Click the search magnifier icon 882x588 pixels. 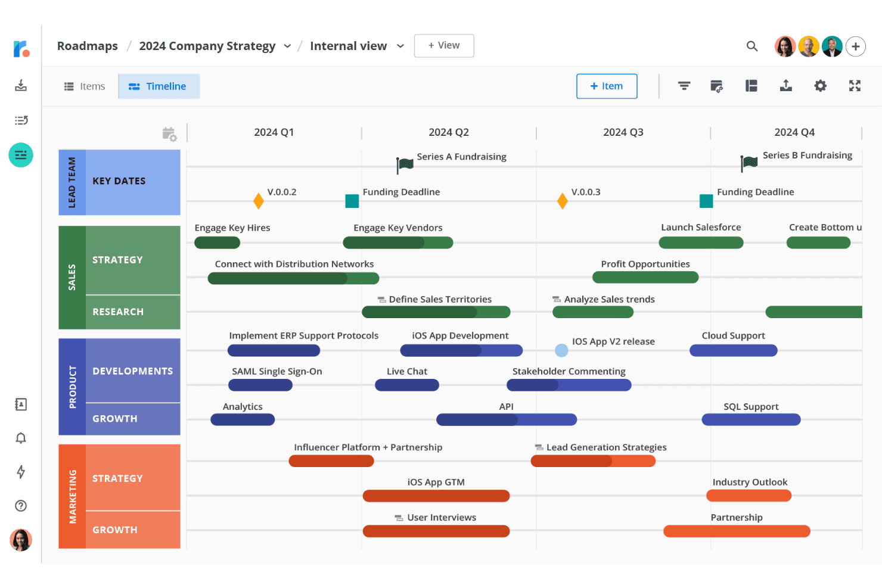click(x=752, y=46)
